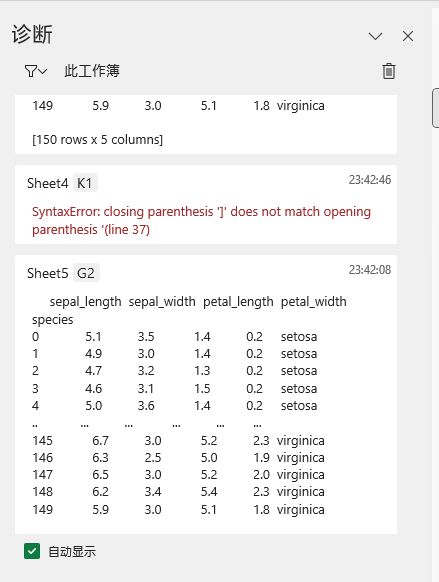The height and width of the screenshot is (582, 439).
Task: Jump to cell K1 via its badge
Action: [x=85, y=183]
